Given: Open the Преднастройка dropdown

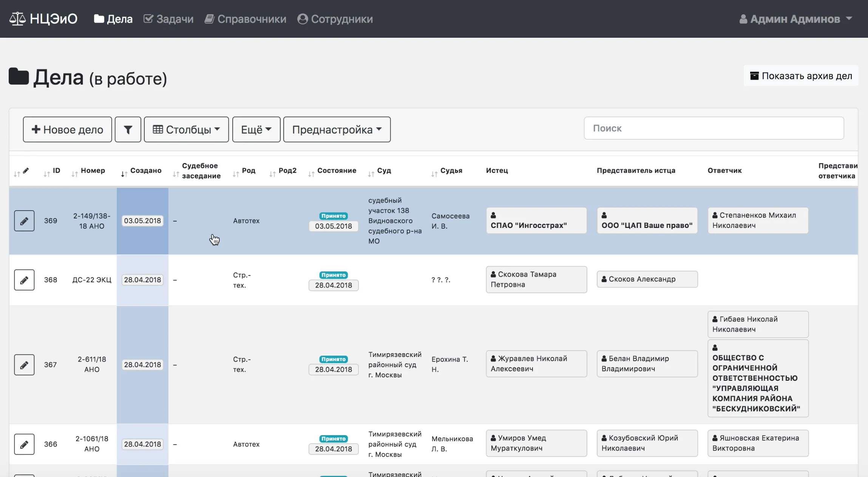Looking at the screenshot, I should pos(336,129).
